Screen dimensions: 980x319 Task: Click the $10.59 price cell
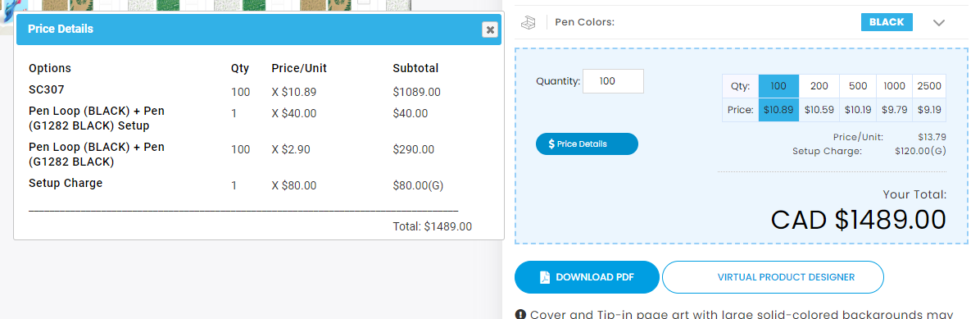(819, 109)
